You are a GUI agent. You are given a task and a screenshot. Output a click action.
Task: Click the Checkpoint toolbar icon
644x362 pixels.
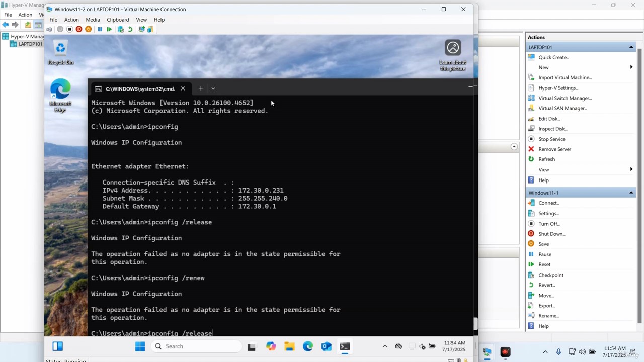pos(121,29)
